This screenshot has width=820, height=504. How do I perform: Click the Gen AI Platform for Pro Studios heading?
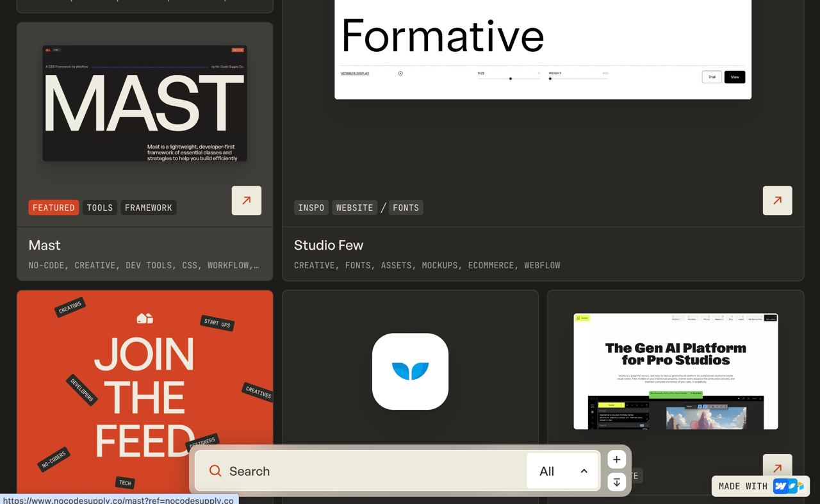coord(676,354)
